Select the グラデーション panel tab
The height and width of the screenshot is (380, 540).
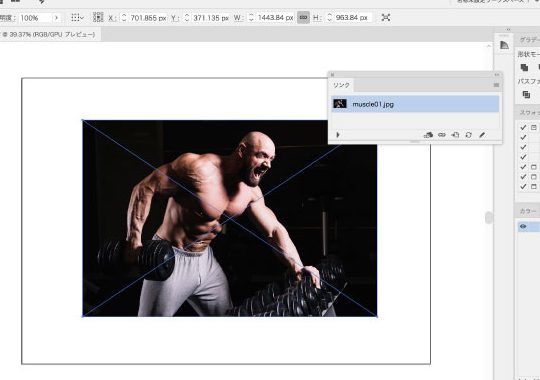(x=529, y=40)
